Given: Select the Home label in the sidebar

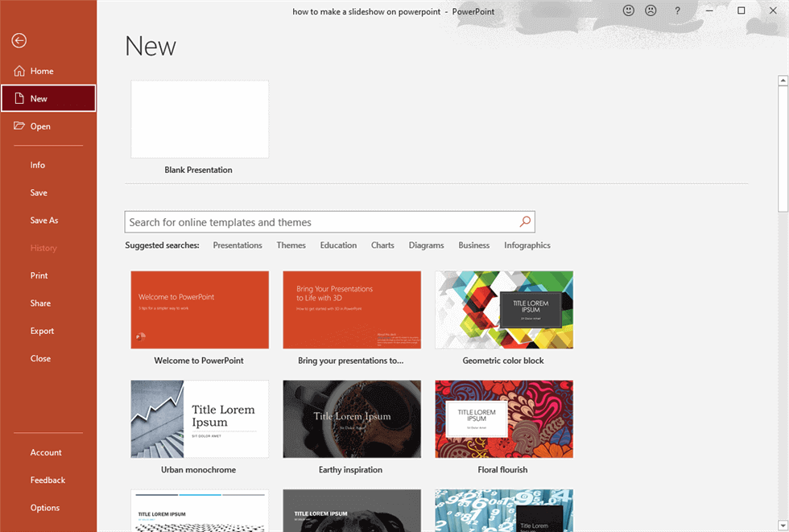Looking at the screenshot, I should (x=42, y=71).
